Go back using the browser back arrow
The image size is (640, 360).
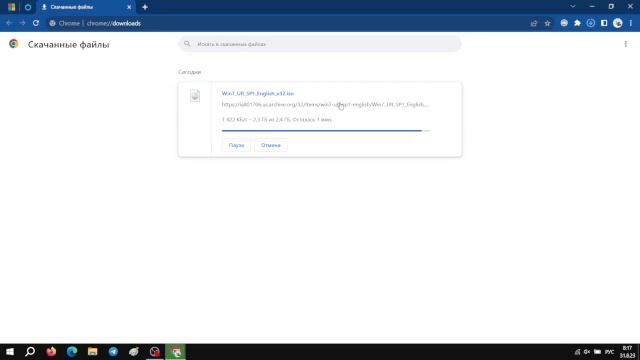[9, 23]
